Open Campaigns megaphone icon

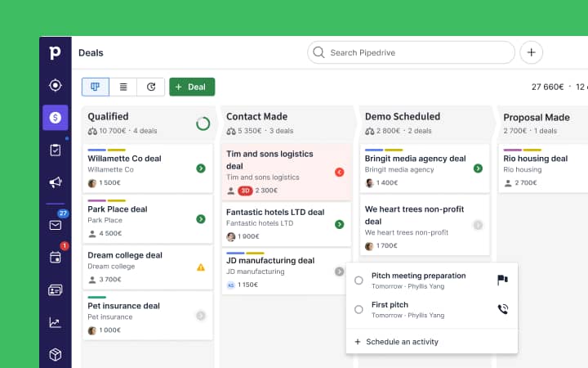[x=56, y=182]
